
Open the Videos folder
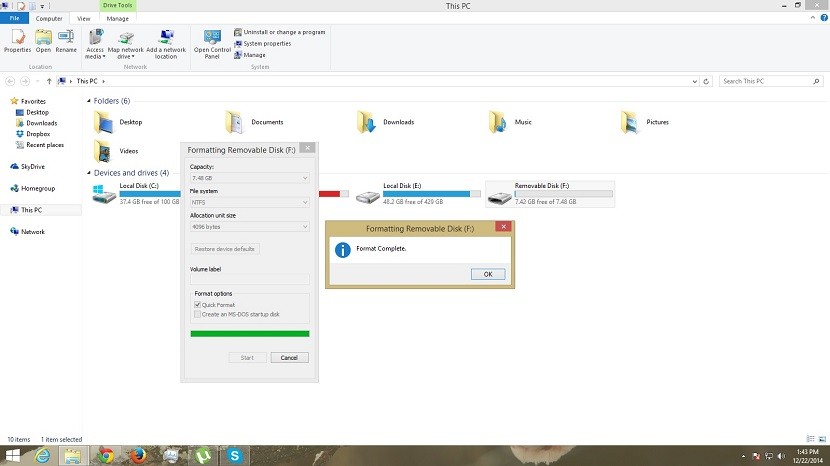tap(116, 151)
